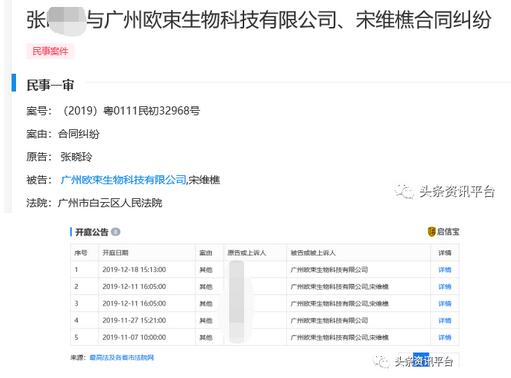Click the 开庭日期 column header
This screenshot has width=511, height=378.
(x=115, y=253)
